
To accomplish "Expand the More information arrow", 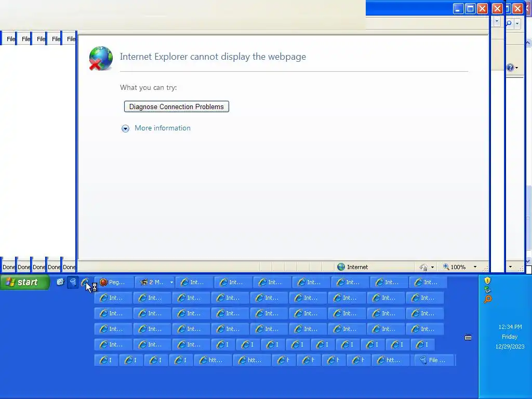I will click(x=126, y=129).
